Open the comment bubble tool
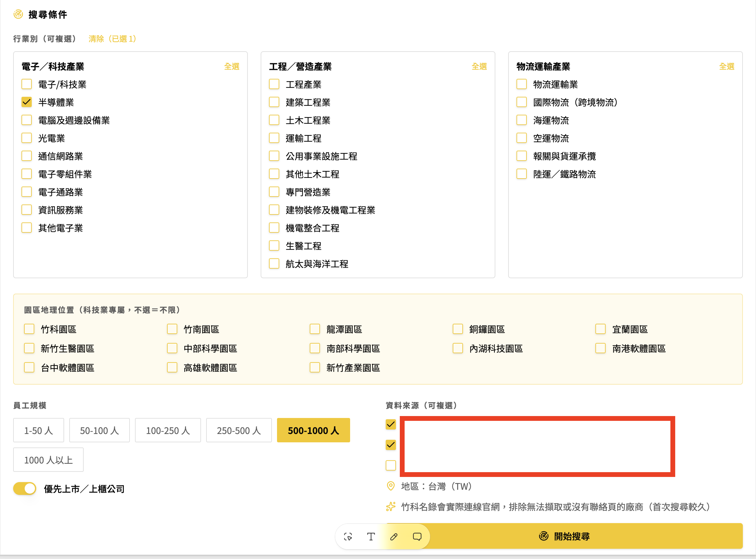756x559 pixels. (417, 537)
